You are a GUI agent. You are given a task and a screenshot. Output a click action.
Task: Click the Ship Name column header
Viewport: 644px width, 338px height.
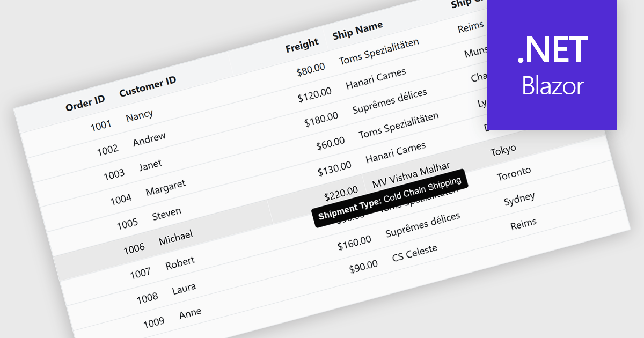tap(357, 30)
